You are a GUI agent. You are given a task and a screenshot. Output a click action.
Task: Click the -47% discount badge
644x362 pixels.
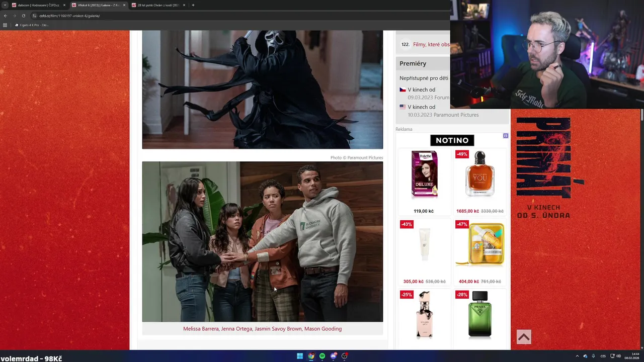pos(462,224)
